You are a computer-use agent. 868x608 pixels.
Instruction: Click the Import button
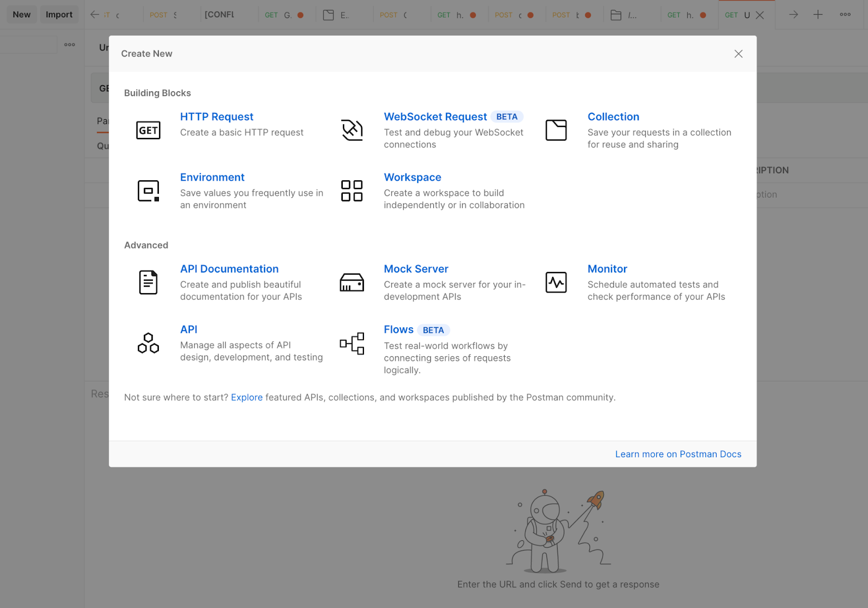coord(59,15)
